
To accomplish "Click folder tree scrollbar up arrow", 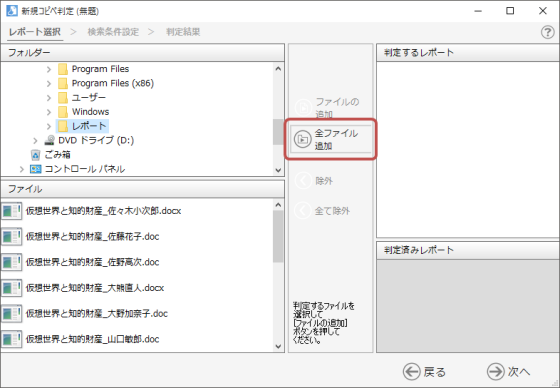I will [x=278, y=69].
